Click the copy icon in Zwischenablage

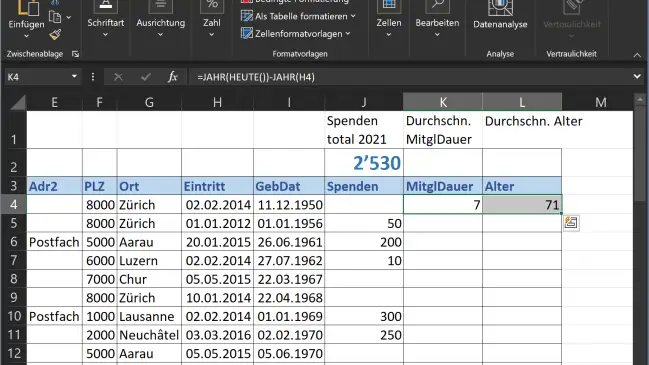pyautogui.click(x=55, y=17)
